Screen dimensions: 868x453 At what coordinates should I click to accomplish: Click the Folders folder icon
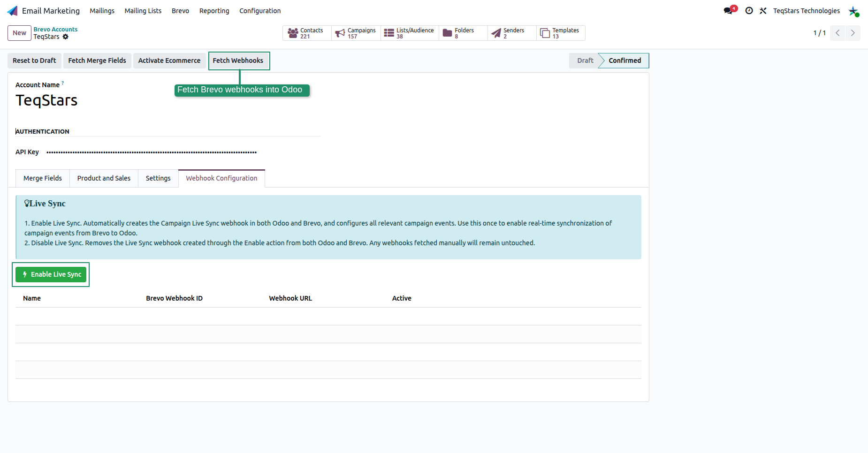(448, 33)
